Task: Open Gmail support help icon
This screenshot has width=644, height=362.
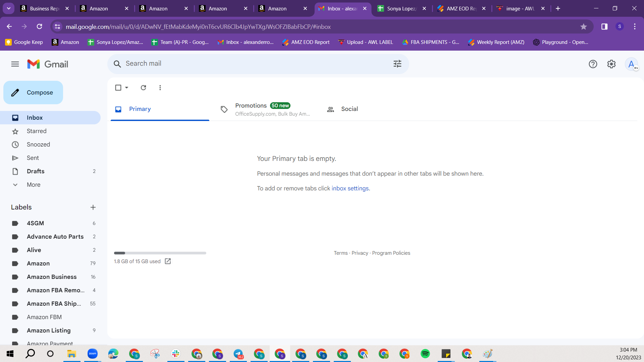Action: point(593,64)
